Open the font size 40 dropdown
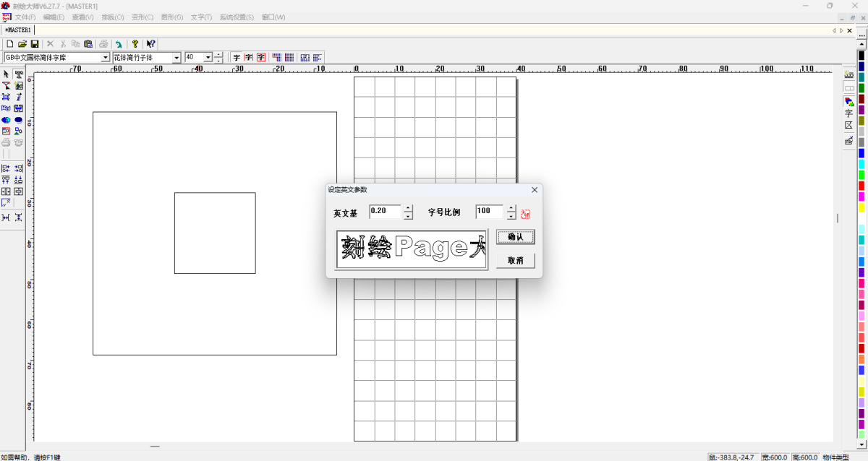Screen dimensions: 868x461 pyautogui.click(x=208, y=58)
